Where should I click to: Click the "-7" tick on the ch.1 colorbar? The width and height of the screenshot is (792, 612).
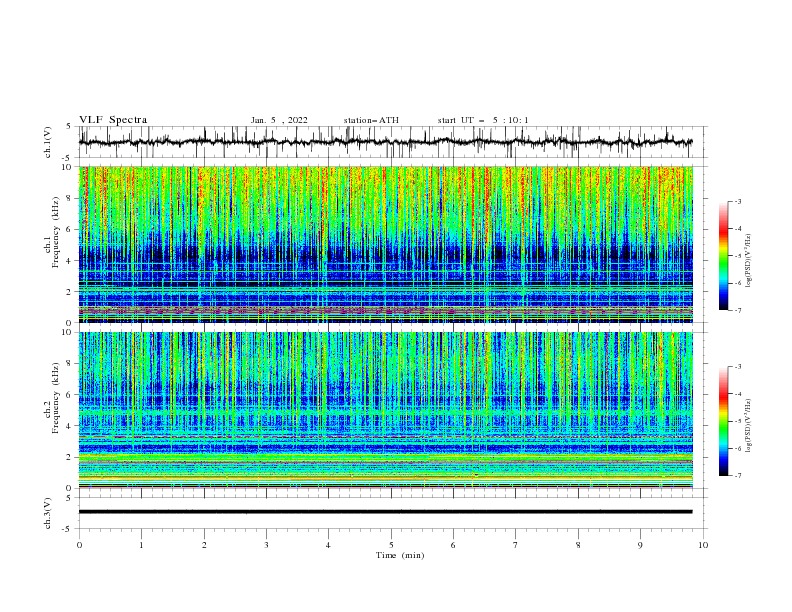[737, 310]
